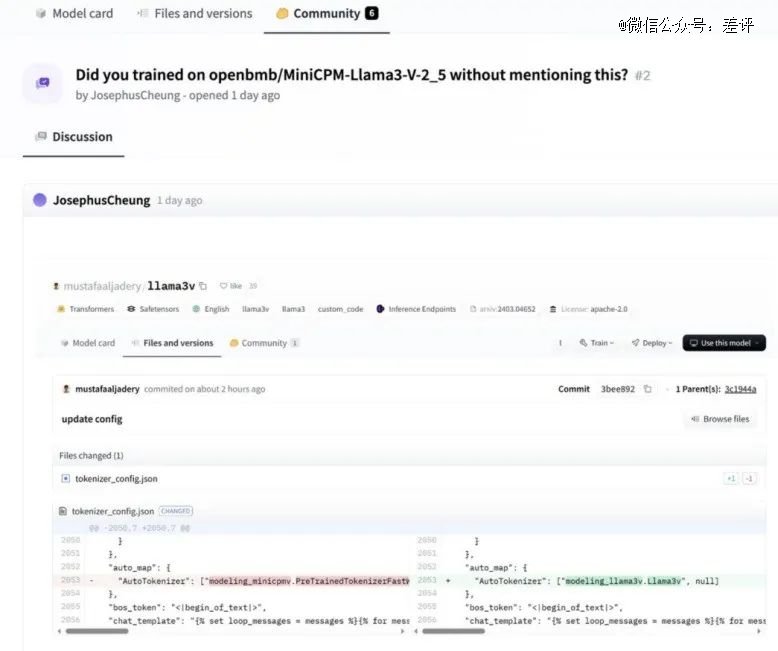Open the top Files and versions tab
This screenshot has height=651, width=778.
tap(195, 13)
